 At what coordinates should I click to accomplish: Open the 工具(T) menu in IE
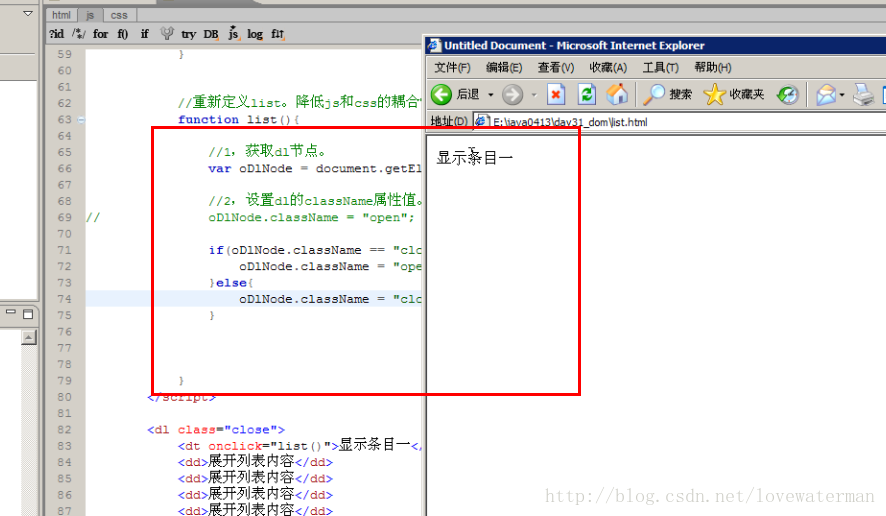tap(661, 68)
